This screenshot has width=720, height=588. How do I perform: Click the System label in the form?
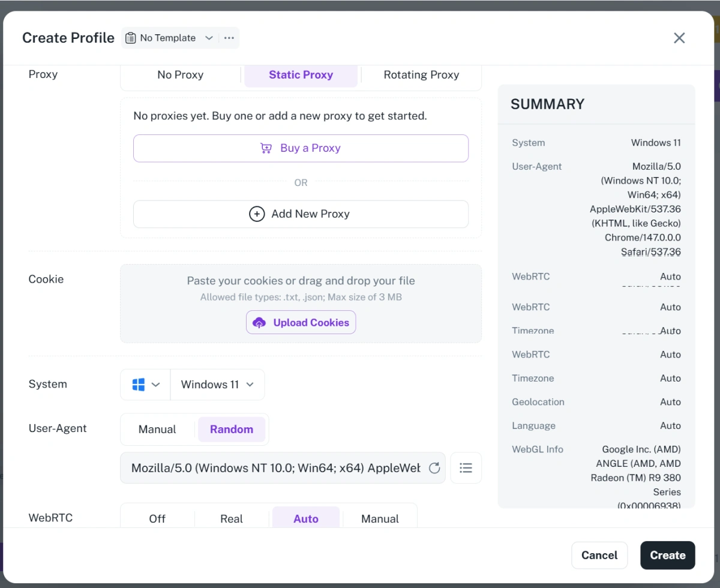click(x=48, y=385)
